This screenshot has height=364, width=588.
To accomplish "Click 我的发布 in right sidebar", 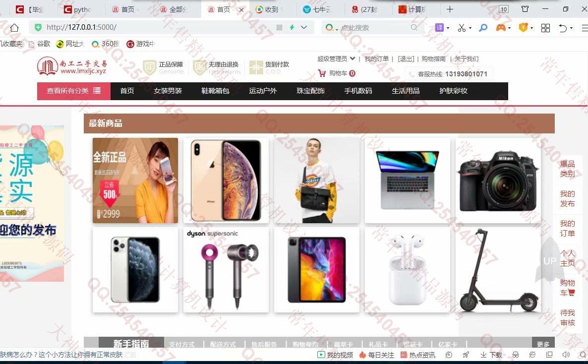I will pos(567,198).
